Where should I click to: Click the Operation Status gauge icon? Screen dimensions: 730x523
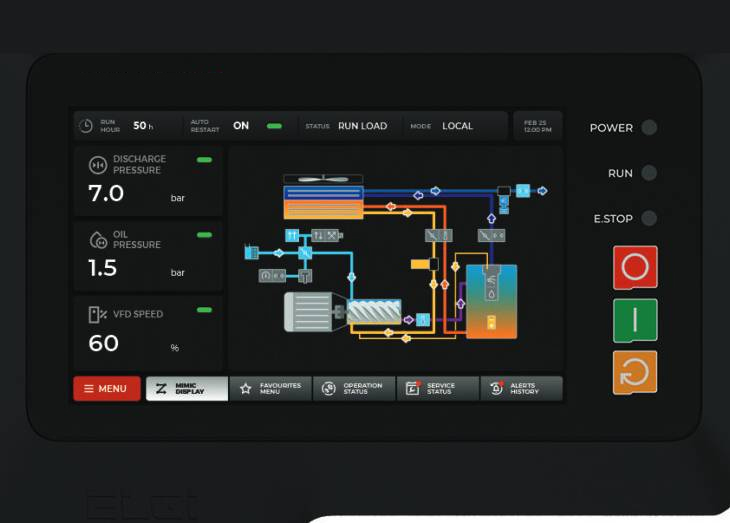pyautogui.click(x=329, y=388)
